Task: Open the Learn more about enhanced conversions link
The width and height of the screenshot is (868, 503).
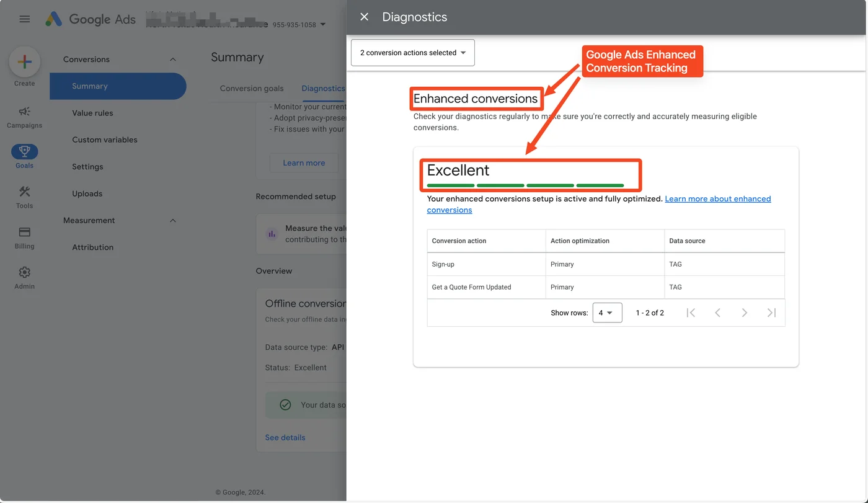Action: pyautogui.click(x=717, y=198)
